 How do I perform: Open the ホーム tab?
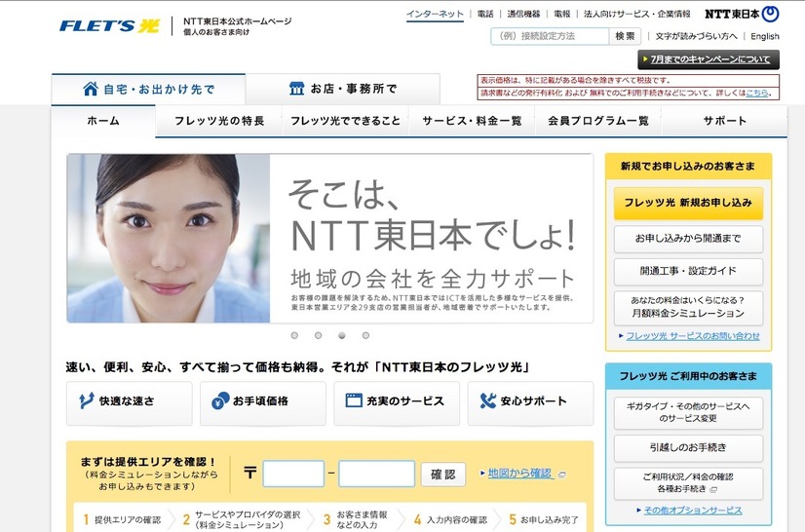click(x=103, y=121)
